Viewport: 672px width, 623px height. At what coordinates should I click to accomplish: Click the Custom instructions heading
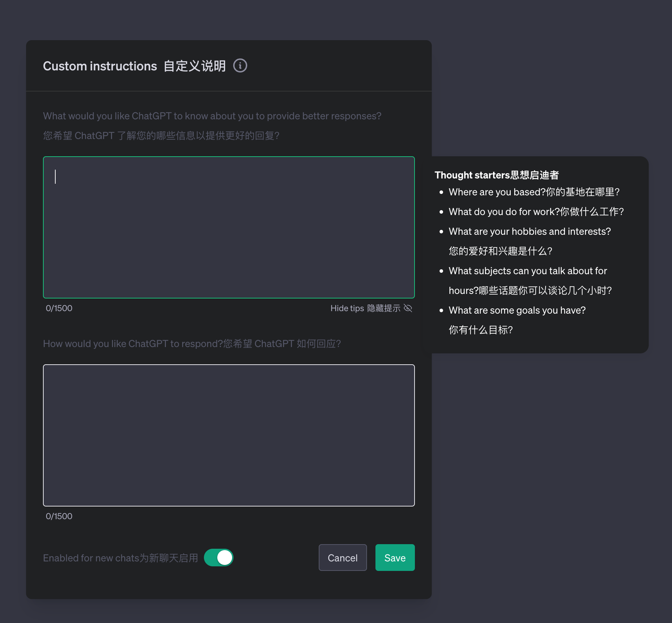pyautogui.click(x=134, y=66)
